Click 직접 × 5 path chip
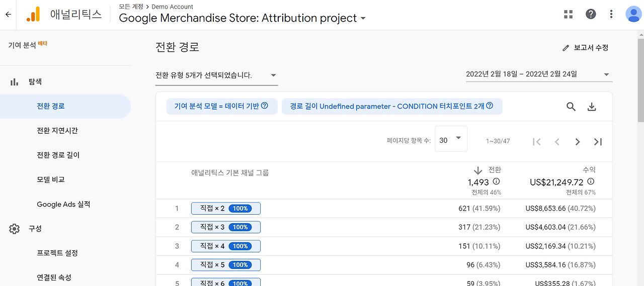This screenshot has width=644, height=286. (226, 265)
